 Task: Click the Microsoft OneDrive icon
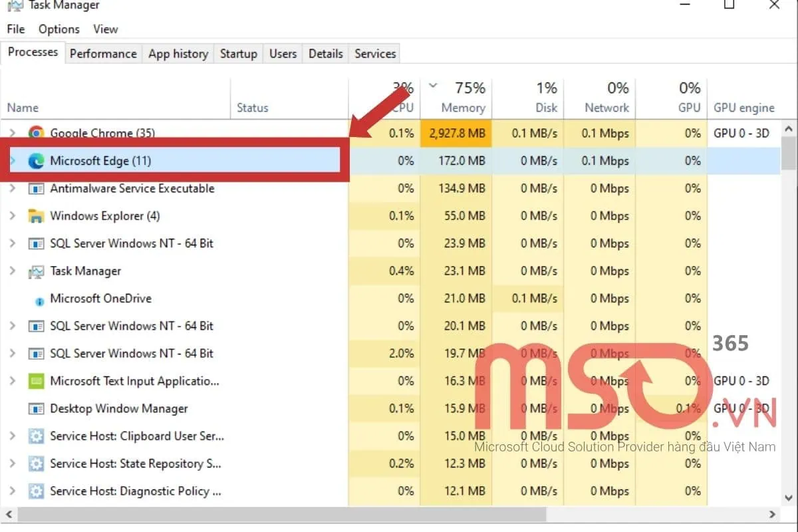pyautogui.click(x=39, y=299)
